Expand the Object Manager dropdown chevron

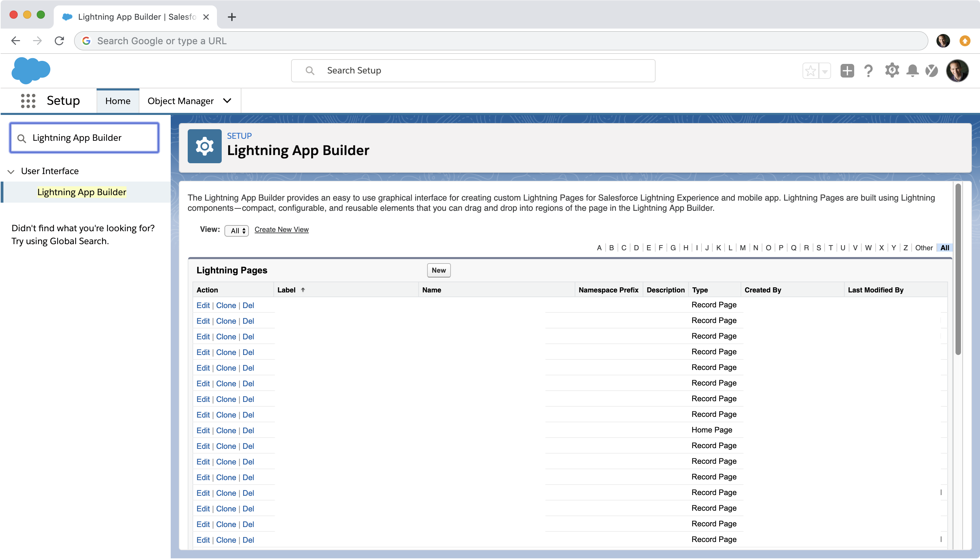pyautogui.click(x=227, y=101)
